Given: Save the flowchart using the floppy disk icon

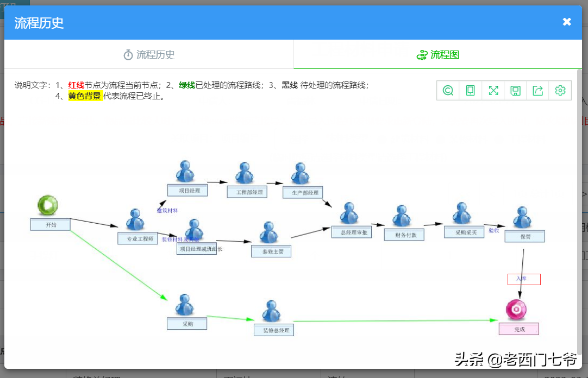Looking at the screenshot, I should click(x=516, y=90).
